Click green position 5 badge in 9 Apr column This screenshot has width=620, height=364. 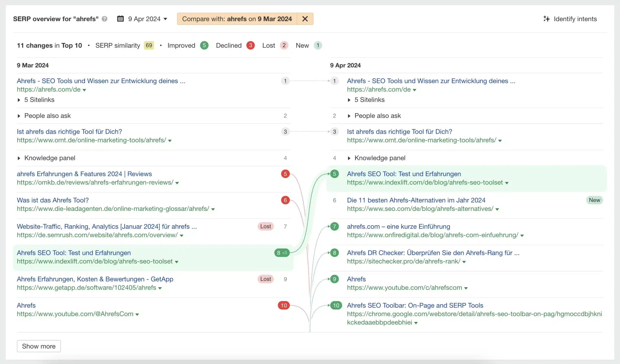point(335,174)
